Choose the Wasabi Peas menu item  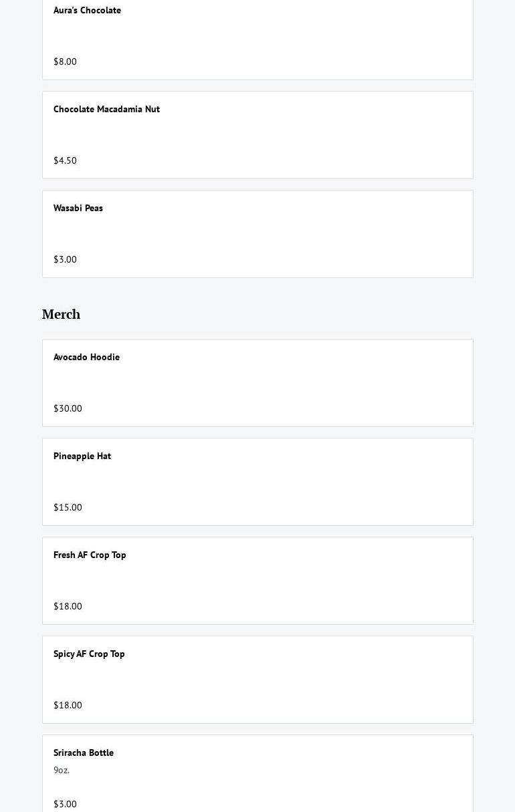pos(78,209)
